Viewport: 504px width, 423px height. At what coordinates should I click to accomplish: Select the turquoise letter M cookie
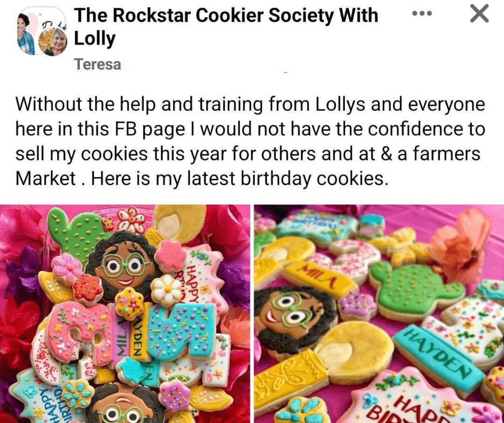(181, 331)
